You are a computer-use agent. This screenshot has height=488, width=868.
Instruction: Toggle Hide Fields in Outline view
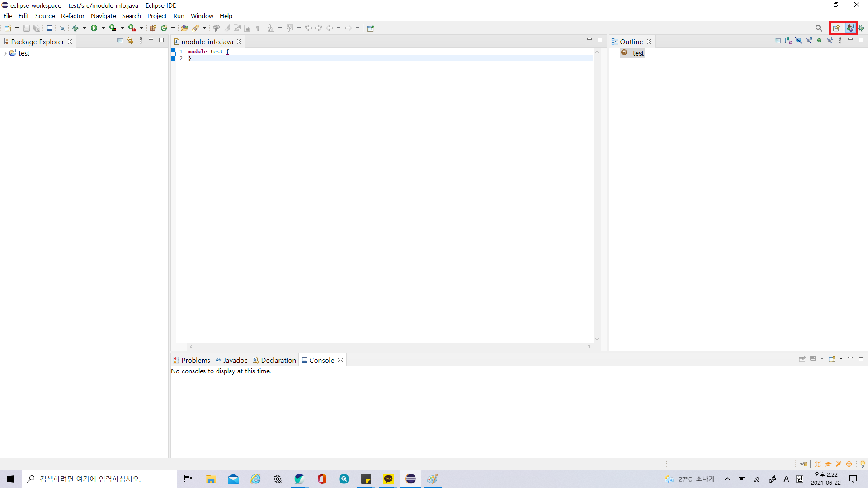pyautogui.click(x=798, y=41)
